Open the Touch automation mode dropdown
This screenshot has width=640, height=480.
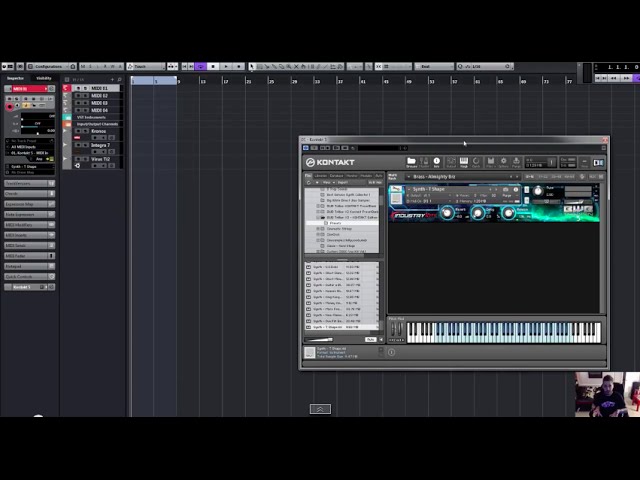[146, 66]
